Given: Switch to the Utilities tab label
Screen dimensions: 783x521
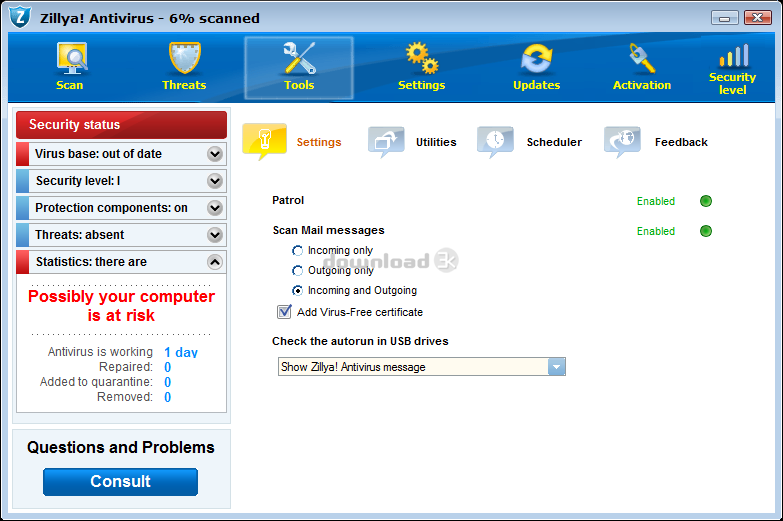Looking at the screenshot, I should click(x=436, y=142).
